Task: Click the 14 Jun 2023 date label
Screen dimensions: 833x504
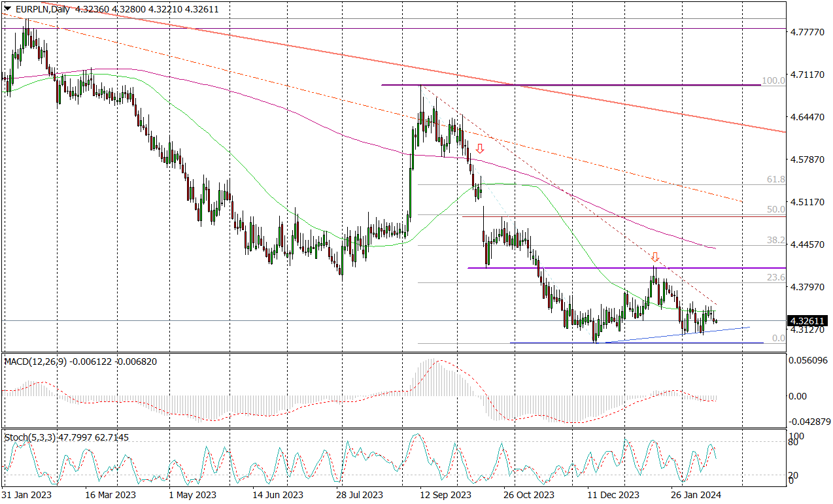Action: [279, 495]
